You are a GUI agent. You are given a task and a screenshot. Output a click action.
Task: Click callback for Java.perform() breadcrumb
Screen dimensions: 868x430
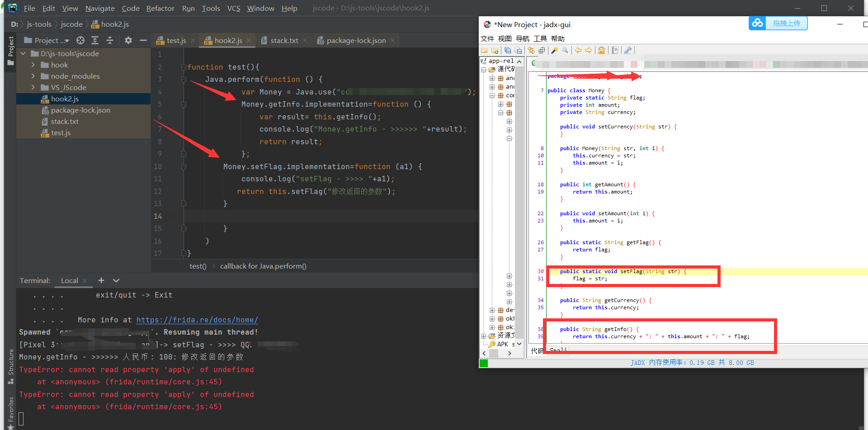(263, 266)
